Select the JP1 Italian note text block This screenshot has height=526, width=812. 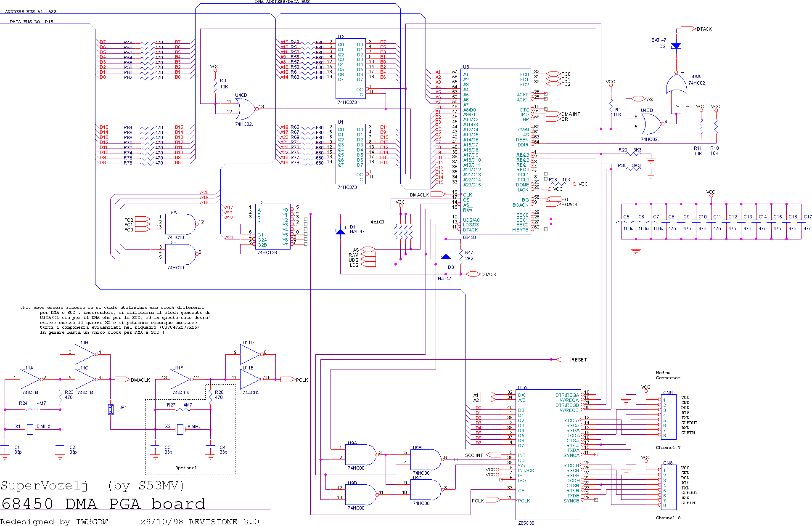[116, 320]
